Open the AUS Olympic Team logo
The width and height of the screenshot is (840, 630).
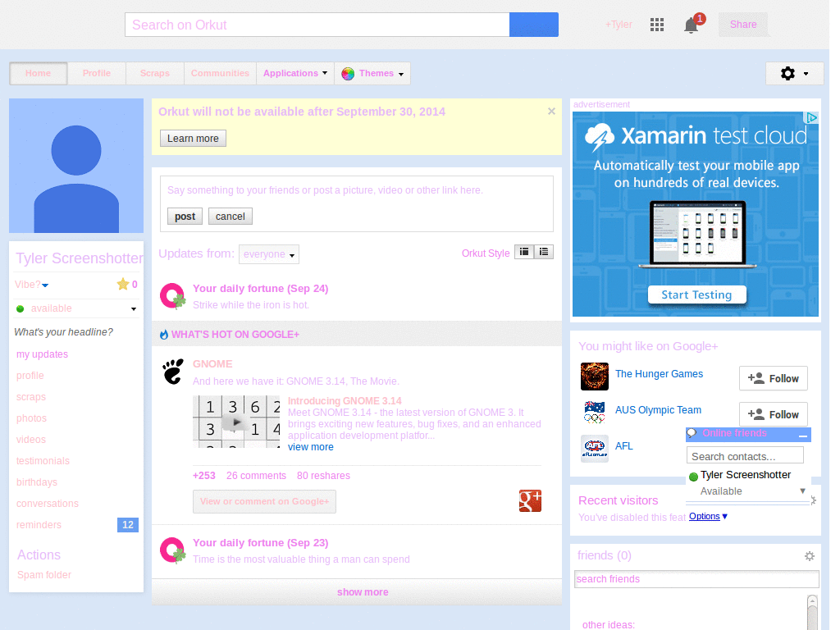[x=595, y=412]
